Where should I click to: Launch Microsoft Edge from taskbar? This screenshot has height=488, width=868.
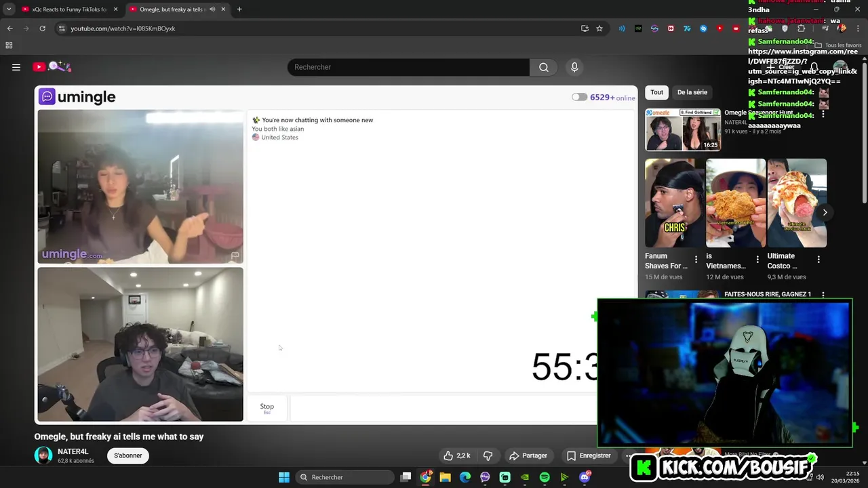465,477
